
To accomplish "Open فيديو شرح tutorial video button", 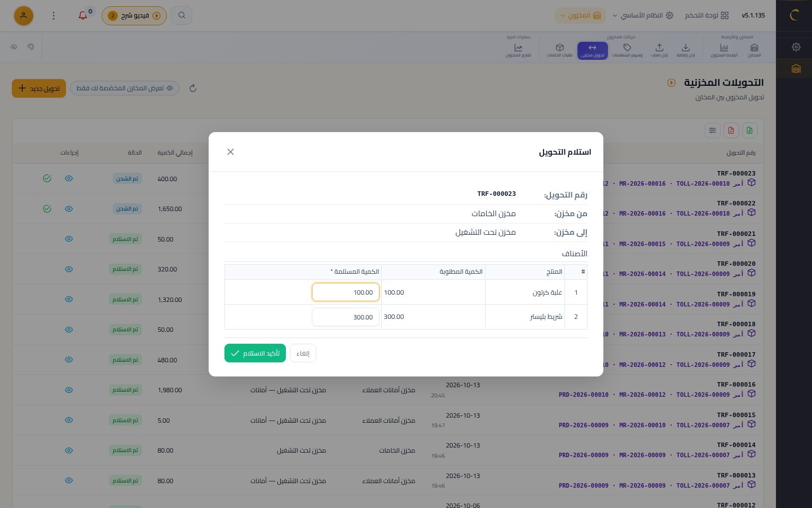I will (134, 15).
